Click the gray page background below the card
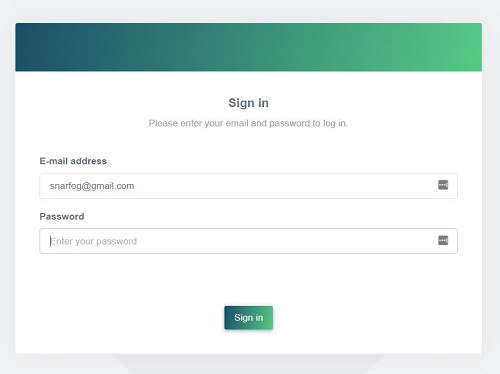The width and height of the screenshot is (500, 374). pos(248,365)
